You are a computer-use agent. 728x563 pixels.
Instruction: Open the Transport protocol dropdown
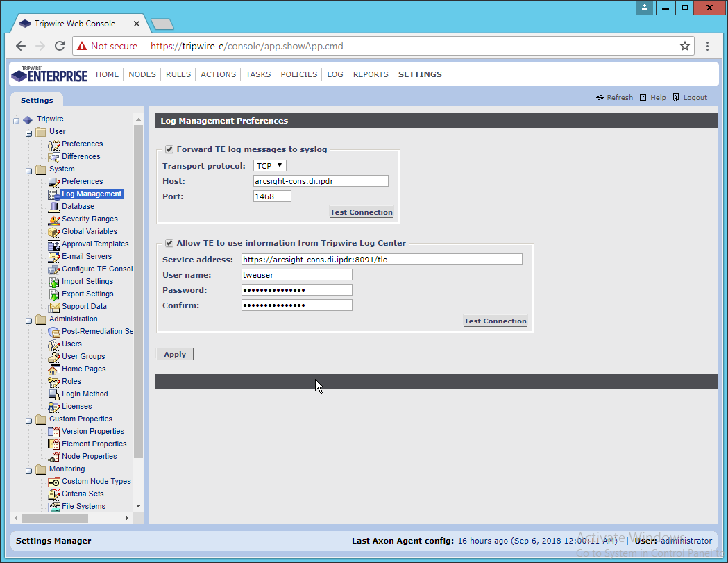[270, 166]
